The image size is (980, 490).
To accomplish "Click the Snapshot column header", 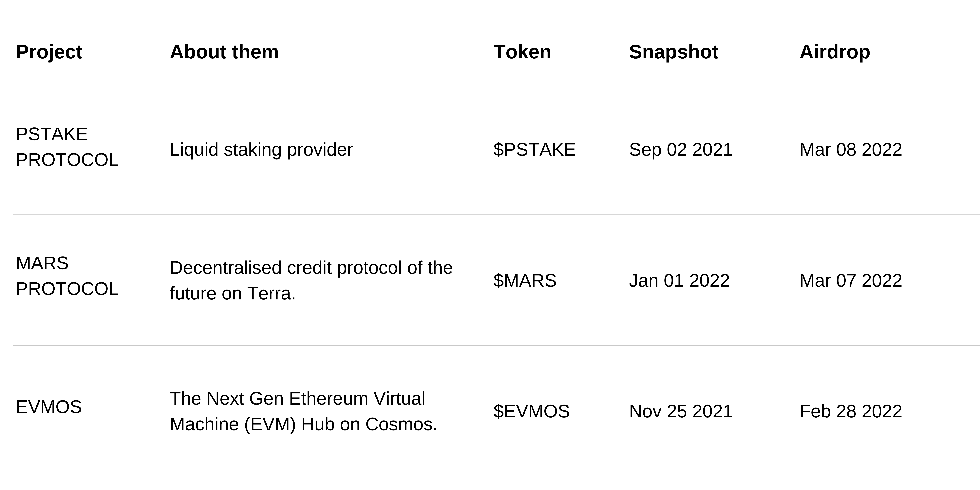I will [674, 52].
